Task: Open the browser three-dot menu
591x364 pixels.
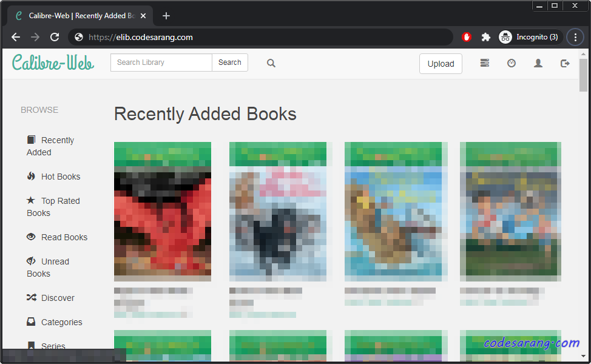Action: tap(575, 37)
